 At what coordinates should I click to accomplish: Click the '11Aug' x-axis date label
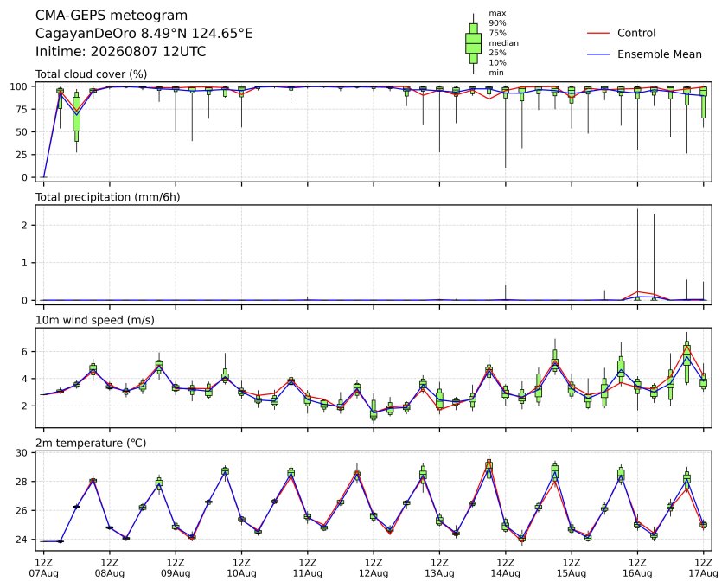point(307,573)
